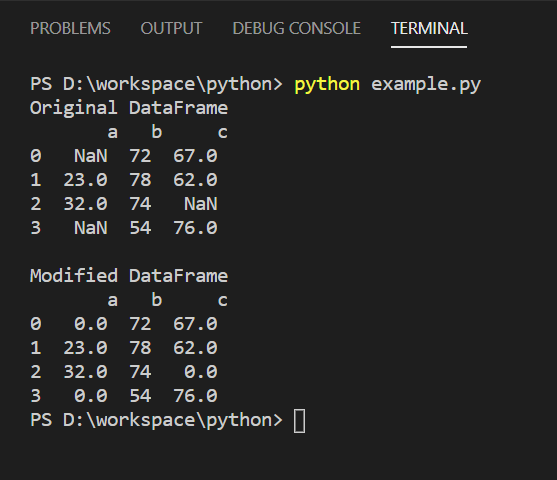Click value 0.0 in row 2 of Modified DataFrame
Image resolution: width=557 pixels, height=480 pixels.
(201, 372)
